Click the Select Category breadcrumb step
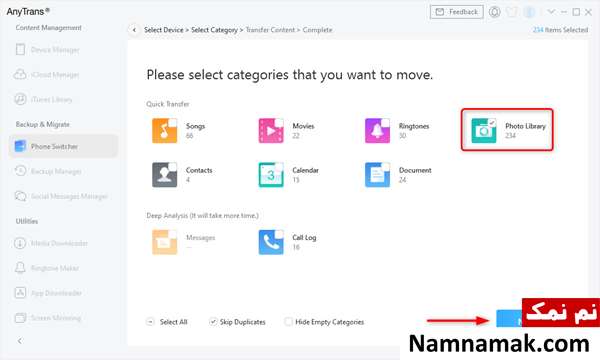Screen dimensions: 600x360 [214, 30]
